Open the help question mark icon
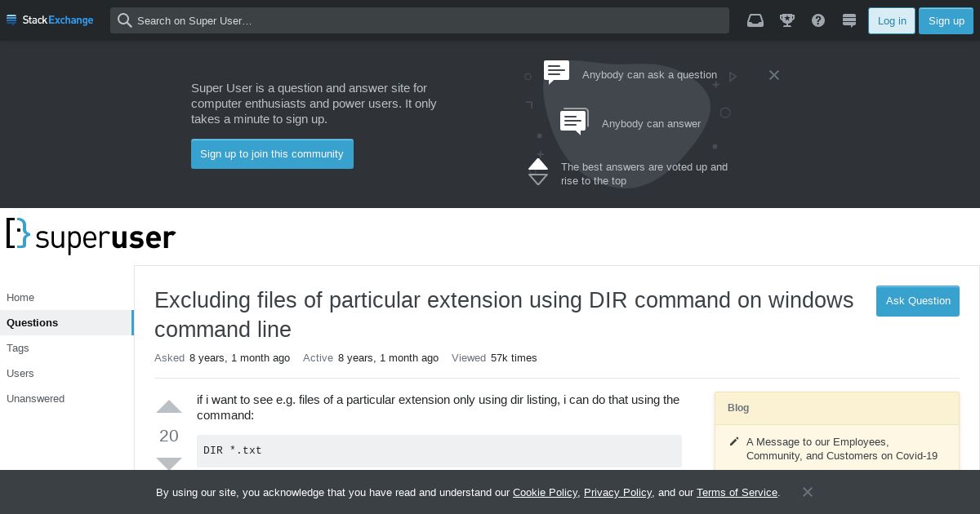980x514 pixels. tap(818, 20)
